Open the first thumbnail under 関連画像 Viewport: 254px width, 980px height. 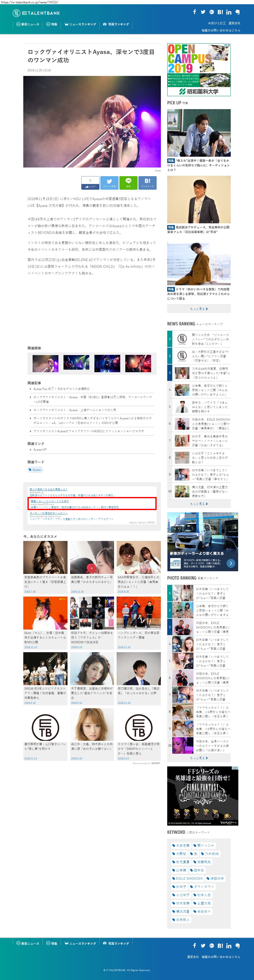tap(45, 363)
